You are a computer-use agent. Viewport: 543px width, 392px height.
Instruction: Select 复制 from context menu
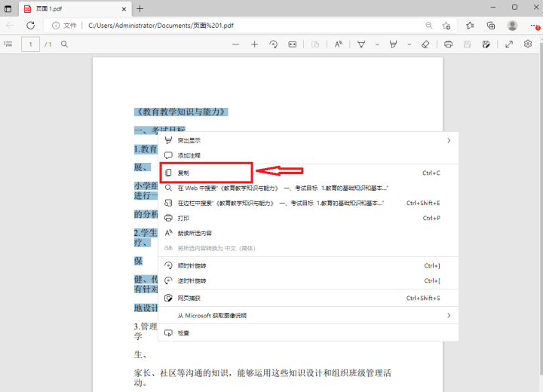308,173
